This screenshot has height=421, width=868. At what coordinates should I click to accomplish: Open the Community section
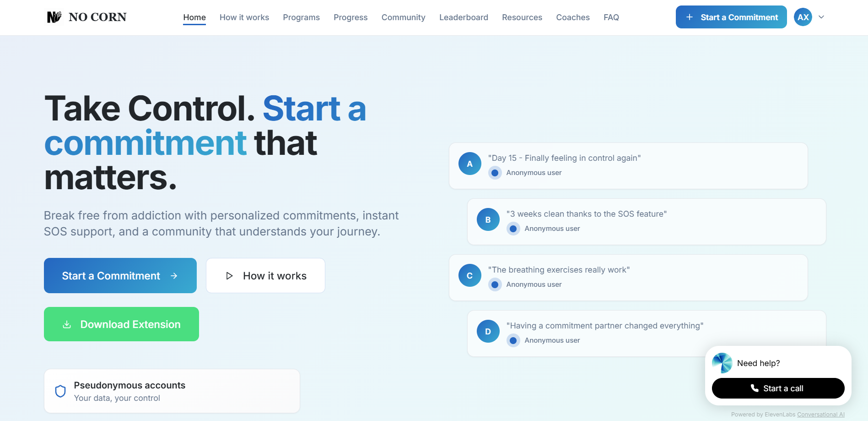point(403,17)
